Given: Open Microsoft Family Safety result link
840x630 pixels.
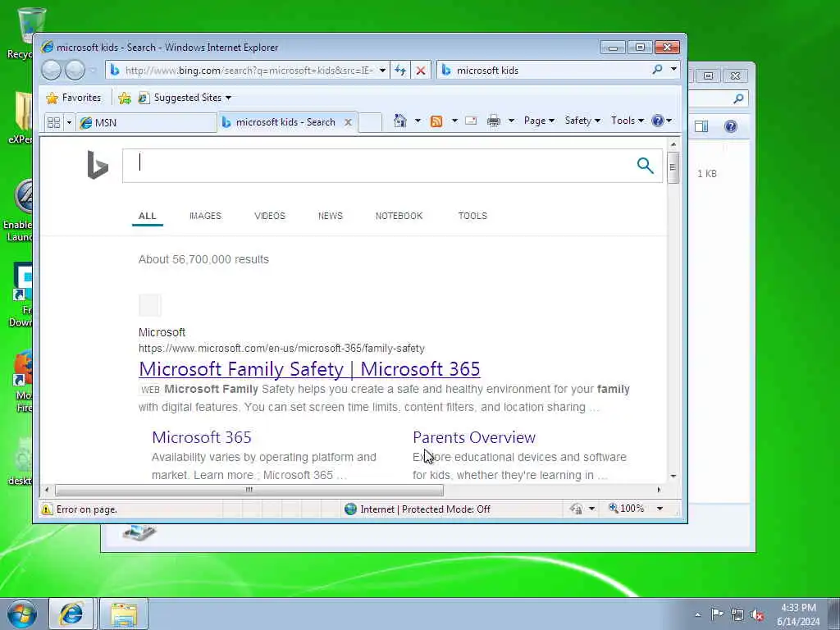Looking at the screenshot, I should 309,369.
